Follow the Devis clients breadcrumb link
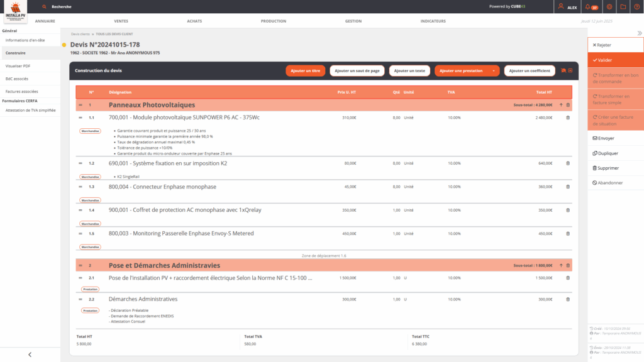 point(80,34)
